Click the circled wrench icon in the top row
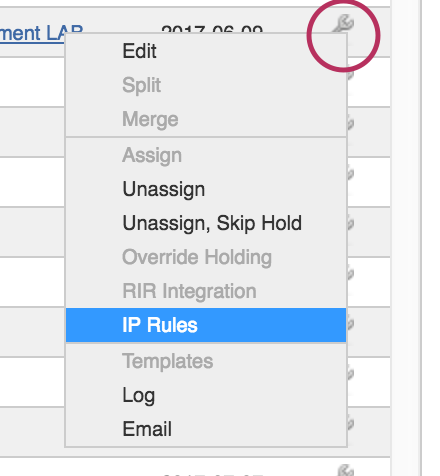440x476 pixels. 343,24
